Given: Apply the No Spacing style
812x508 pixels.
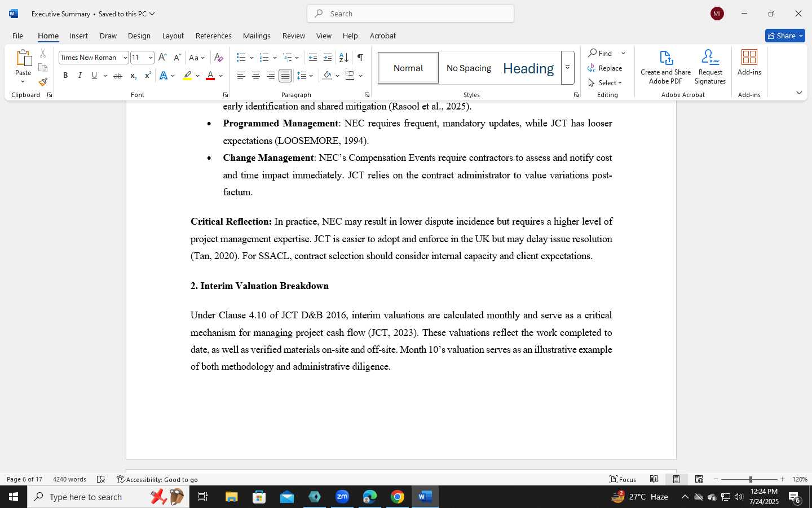Looking at the screenshot, I should [469, 68].
